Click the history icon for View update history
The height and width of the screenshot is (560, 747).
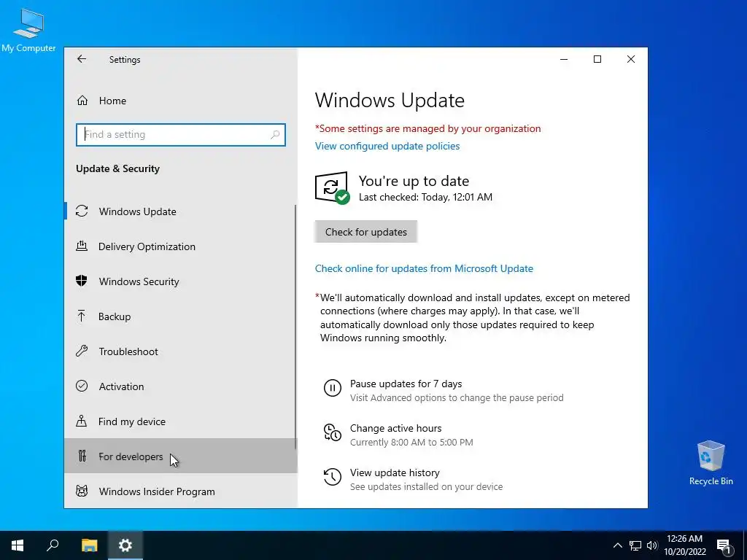(333, 477)
